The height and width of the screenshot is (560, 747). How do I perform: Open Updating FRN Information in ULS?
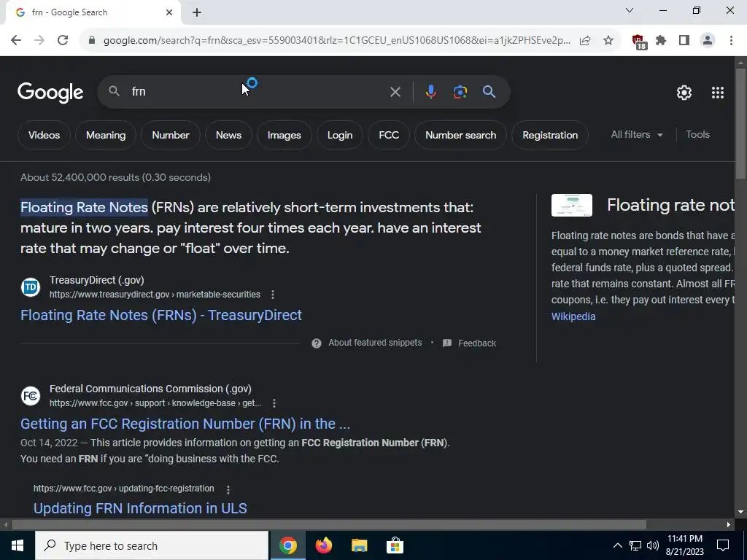pos(140,508)
